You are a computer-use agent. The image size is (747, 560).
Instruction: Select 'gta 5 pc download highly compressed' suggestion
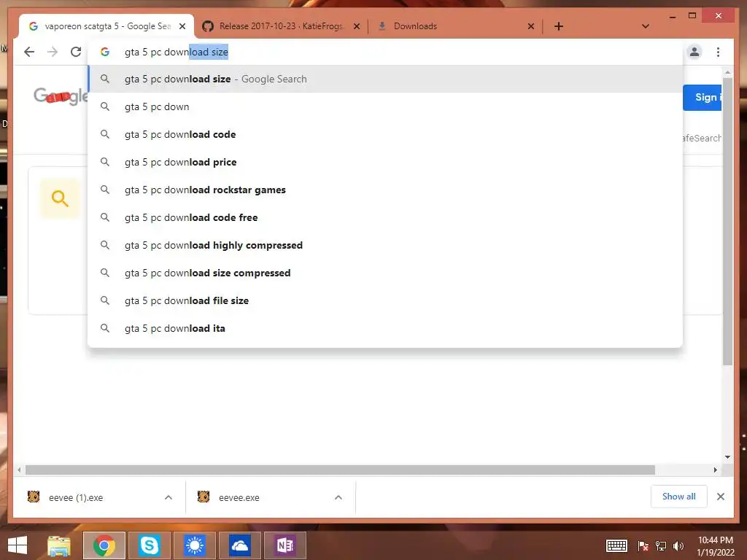click(x=385, y=245)
